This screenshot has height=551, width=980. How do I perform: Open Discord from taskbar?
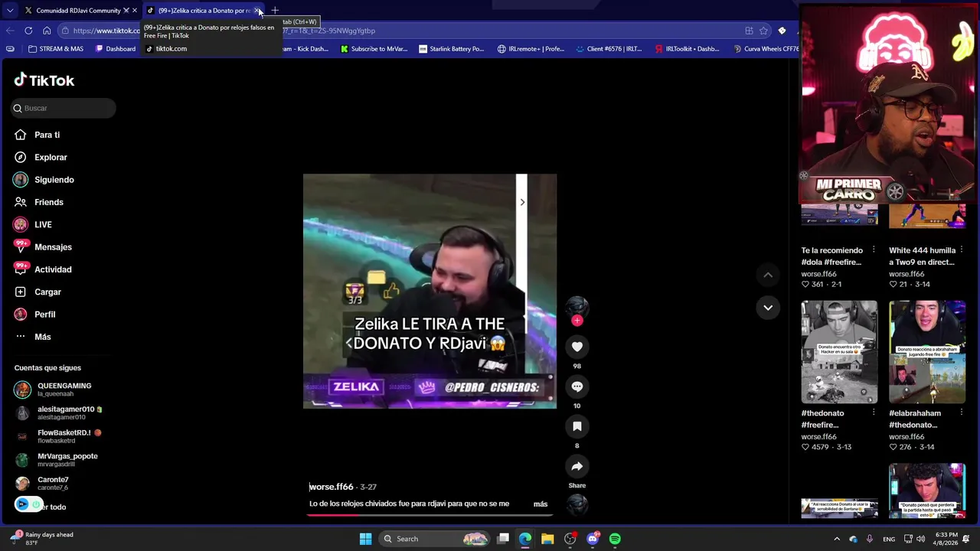click(x=593, y=539)
